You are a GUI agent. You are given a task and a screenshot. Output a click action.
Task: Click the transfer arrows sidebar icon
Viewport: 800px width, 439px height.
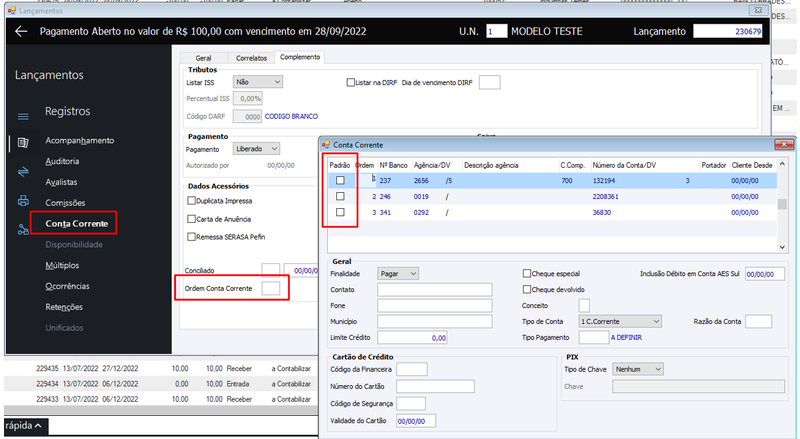pyautogui.click(x=23, y=172)
